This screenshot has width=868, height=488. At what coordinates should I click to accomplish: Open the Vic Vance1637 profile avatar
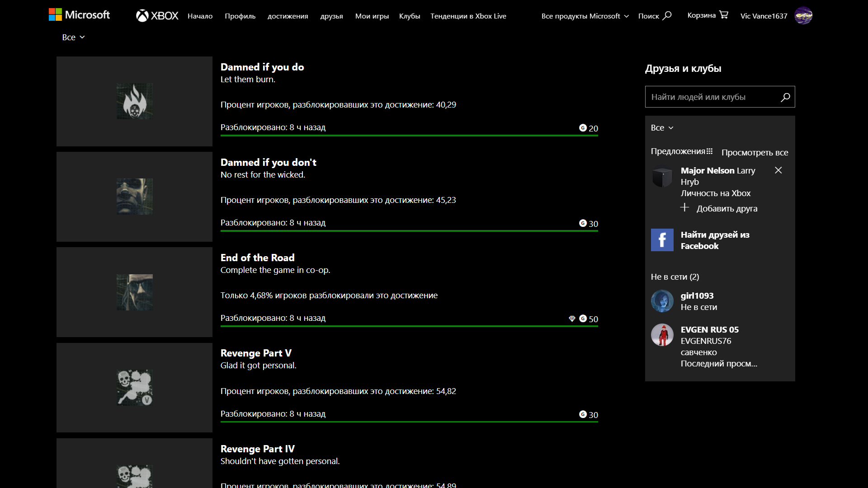pos(803,16)
